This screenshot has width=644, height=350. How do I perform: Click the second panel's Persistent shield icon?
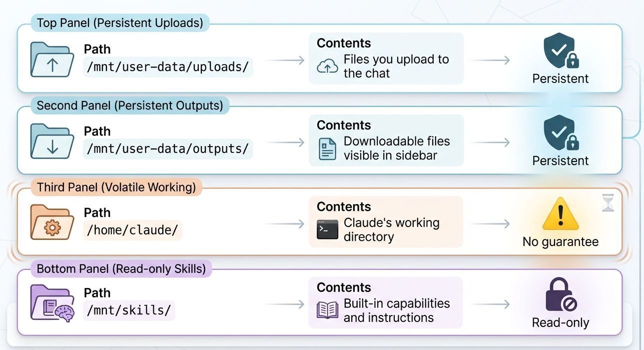tap(561, 132)
